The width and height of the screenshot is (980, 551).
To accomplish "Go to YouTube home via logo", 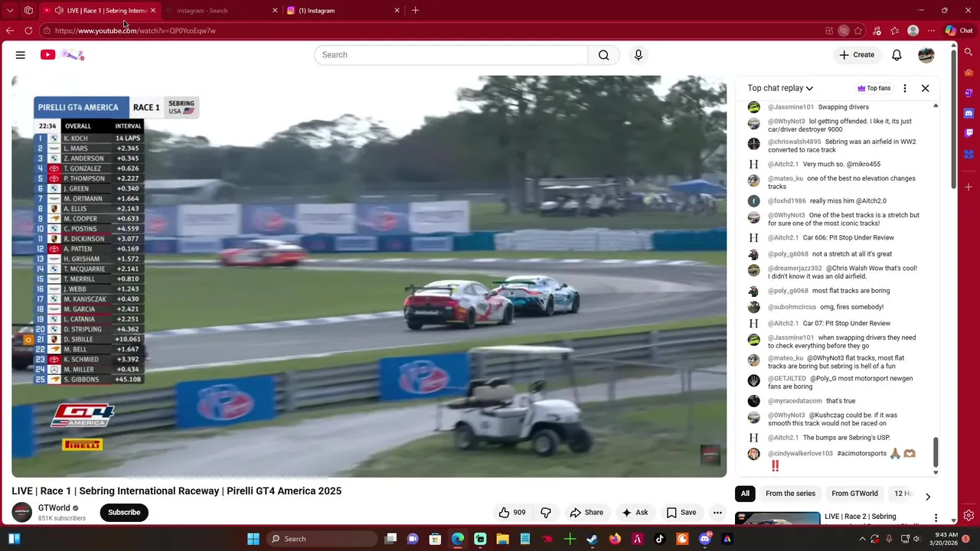I will click(x=62, y=55).
